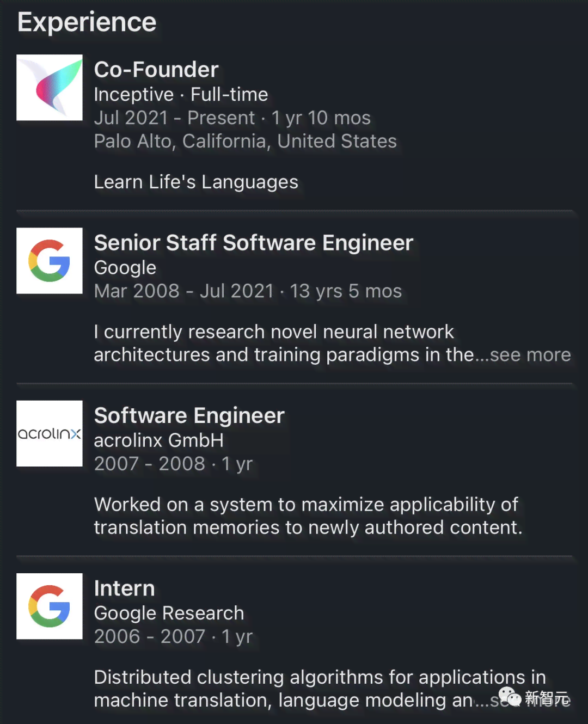Click the Experience section heading
Image resolution: width=588 pixels, height=724 pixels.
point(87,23)
